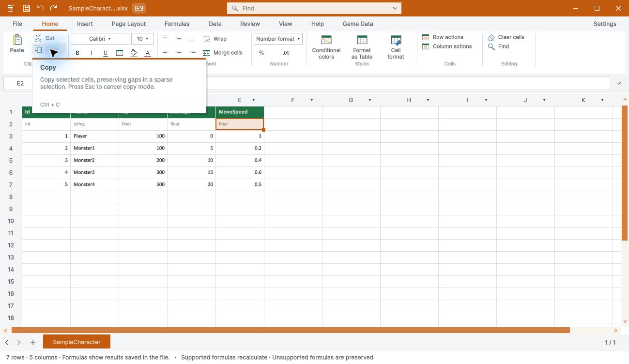Open the Number format dropdown

click(278, 39)
